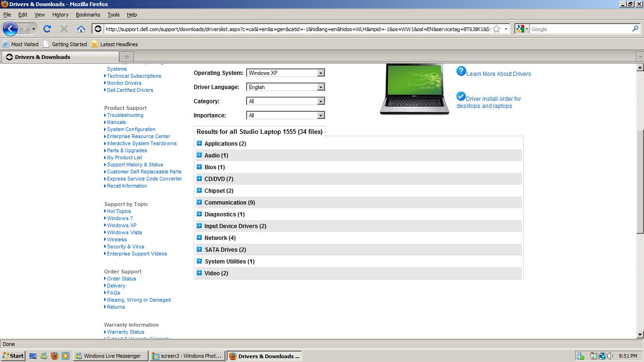644x362 pixels.
Task: Go to the Troubleshooting link
Action: [x=125, y=115]
